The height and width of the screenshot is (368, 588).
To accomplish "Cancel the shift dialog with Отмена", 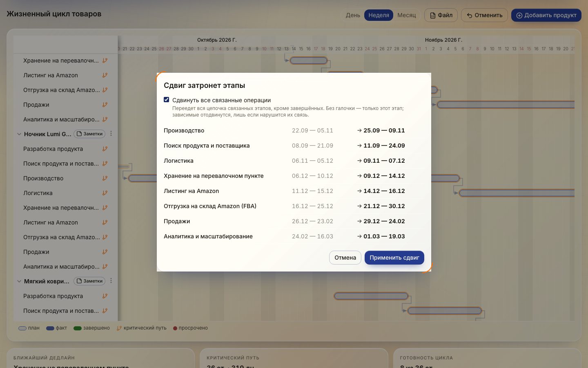I will point(345,258).
